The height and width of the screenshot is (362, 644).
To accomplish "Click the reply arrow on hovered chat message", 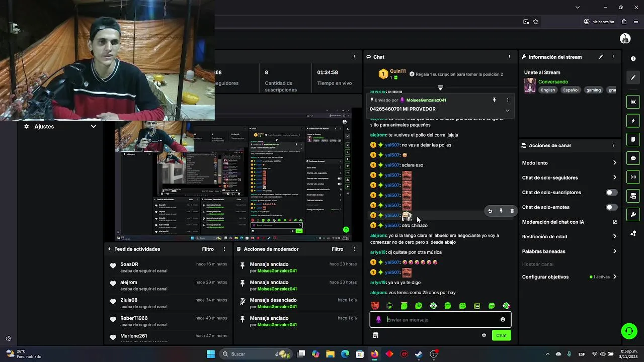I will coord(490,211).
